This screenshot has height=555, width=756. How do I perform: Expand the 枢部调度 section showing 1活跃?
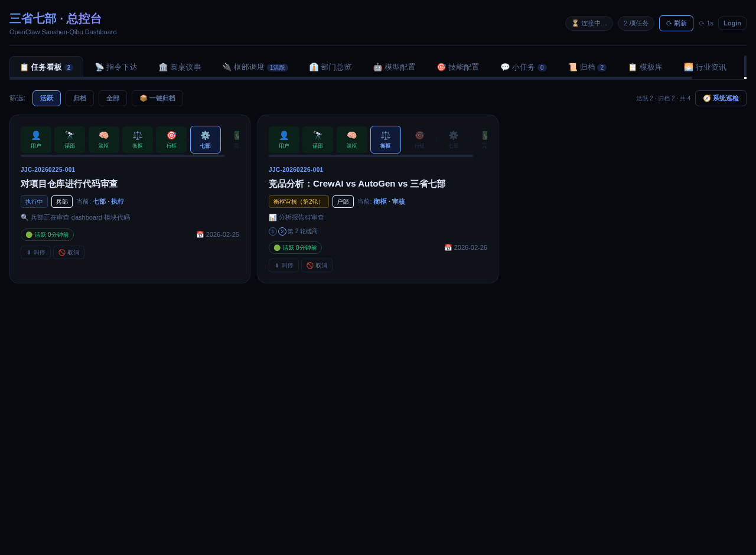tap(255, 66)
